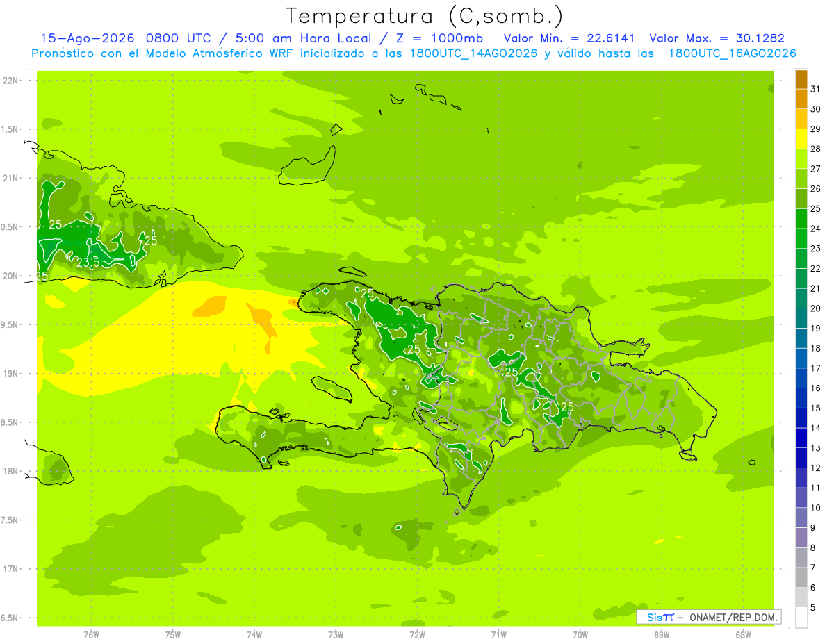Click the '18N' latitude axis label
The height and width of the screenshot is (644, 834).
pos(11,471)
